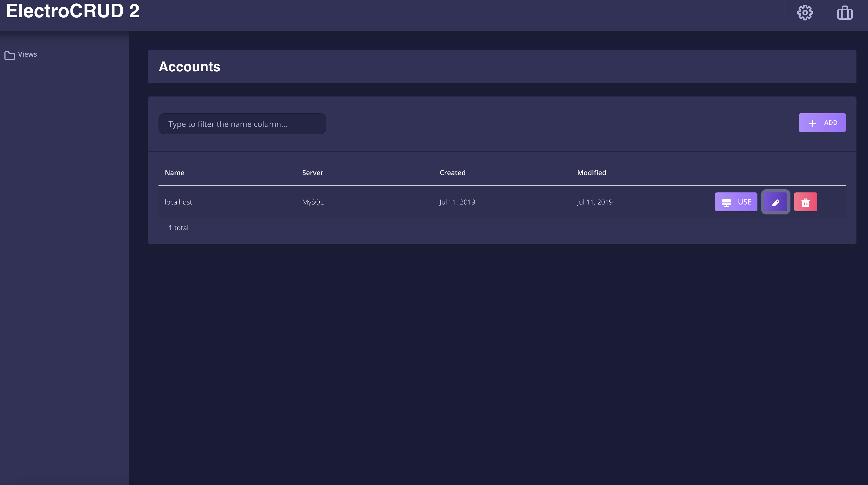This screenshot has height=485, width=868.
Task: Sort by the Created column header
Action: point(452,173)
